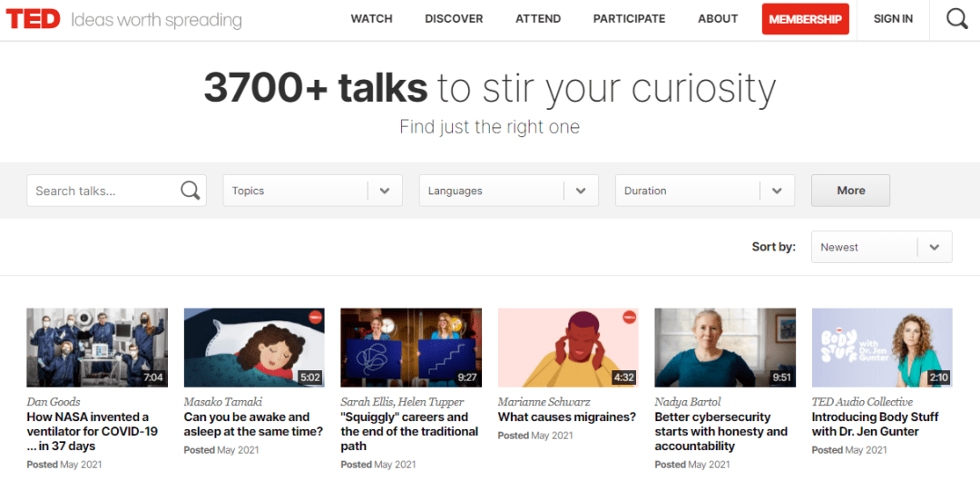Image resolution: width=980 pixels, height=480 pixels.
Task: Click the TED logo
Action: [x=34, y=19]
